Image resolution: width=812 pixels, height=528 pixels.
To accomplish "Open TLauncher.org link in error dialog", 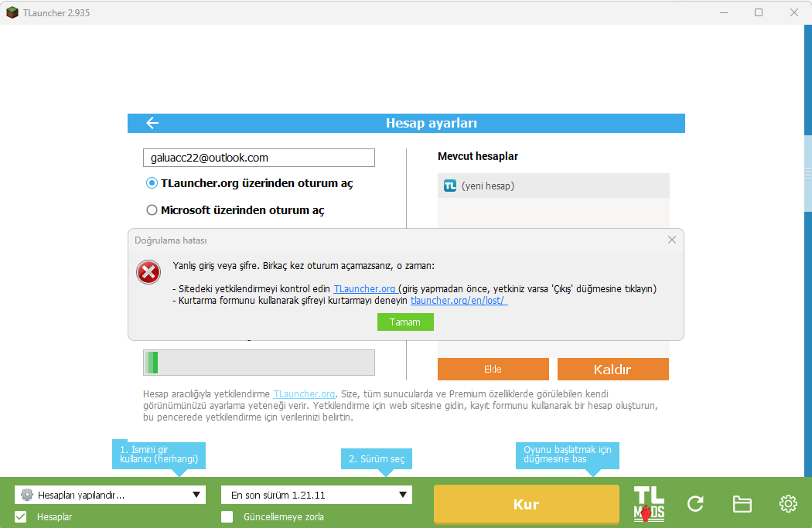I will [364, 289].
